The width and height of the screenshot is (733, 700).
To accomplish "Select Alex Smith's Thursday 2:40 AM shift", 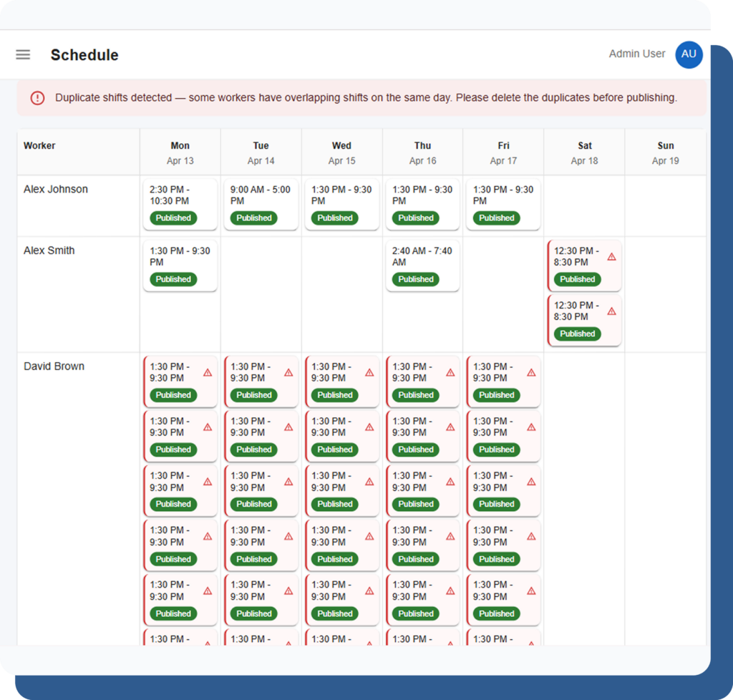I will (x=422, y=257).
